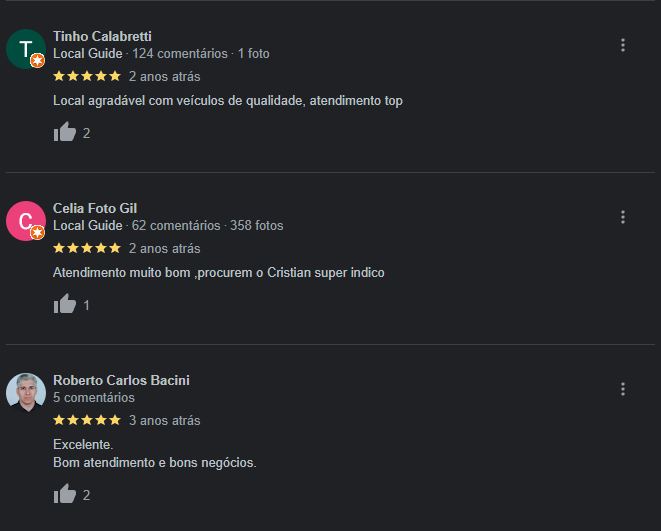
Task: Open the three-dot menu on Roberto Carlos Bacini's review
Action: coord(623,389)
